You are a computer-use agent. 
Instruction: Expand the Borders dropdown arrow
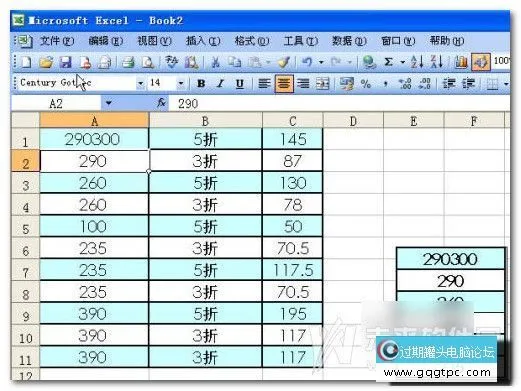[506, 84]
